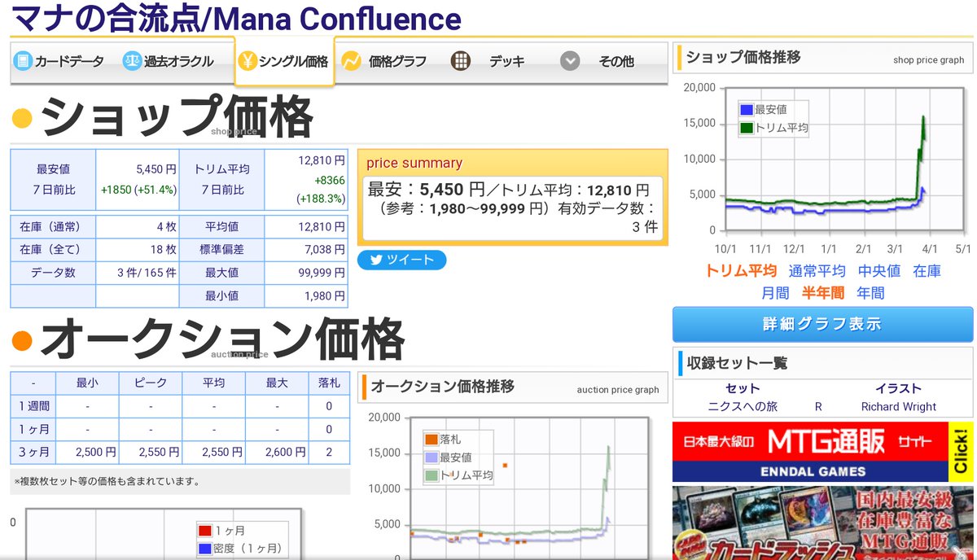Click the デッキ grid icon
The height and width of the screenshot is (560, 977).
pos(461,61)
